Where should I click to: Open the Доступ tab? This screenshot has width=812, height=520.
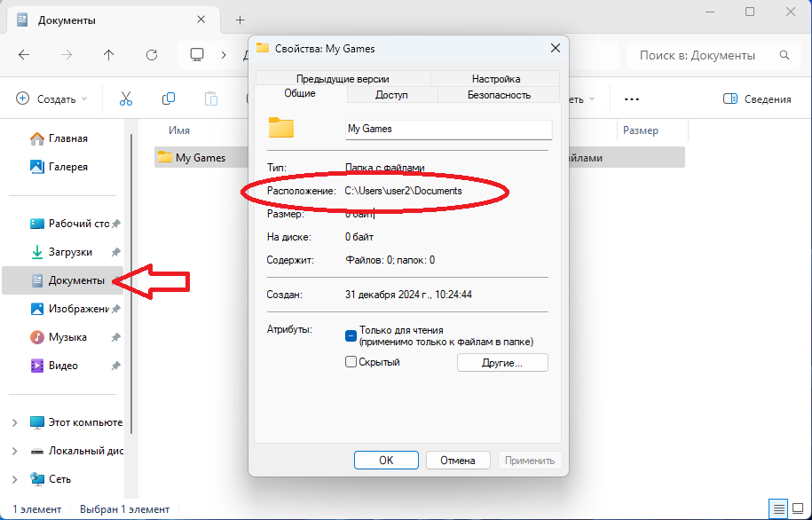(391, 95)
